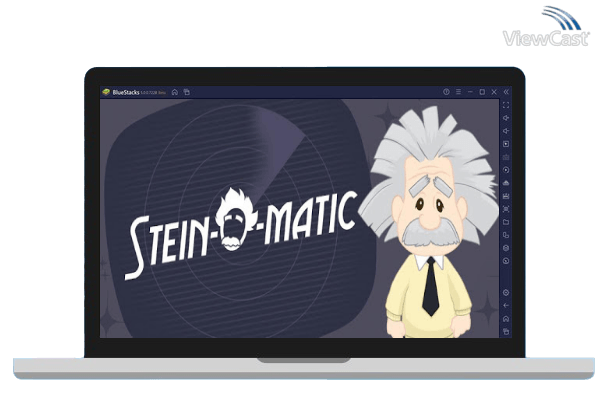The image size is (602, 414).
Task: Click the STEIN-O-MATIC game title logo
Action: point(241,233)
